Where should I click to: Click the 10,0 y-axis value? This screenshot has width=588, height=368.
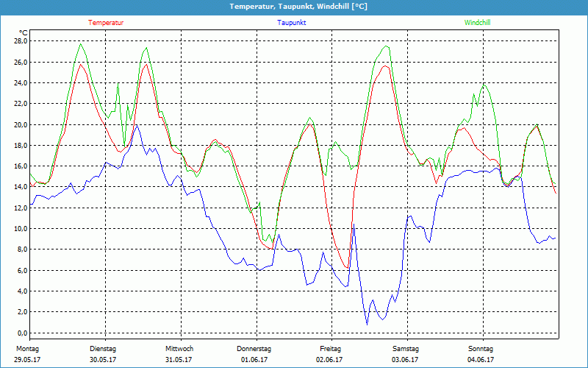click(x=21, y=229)
